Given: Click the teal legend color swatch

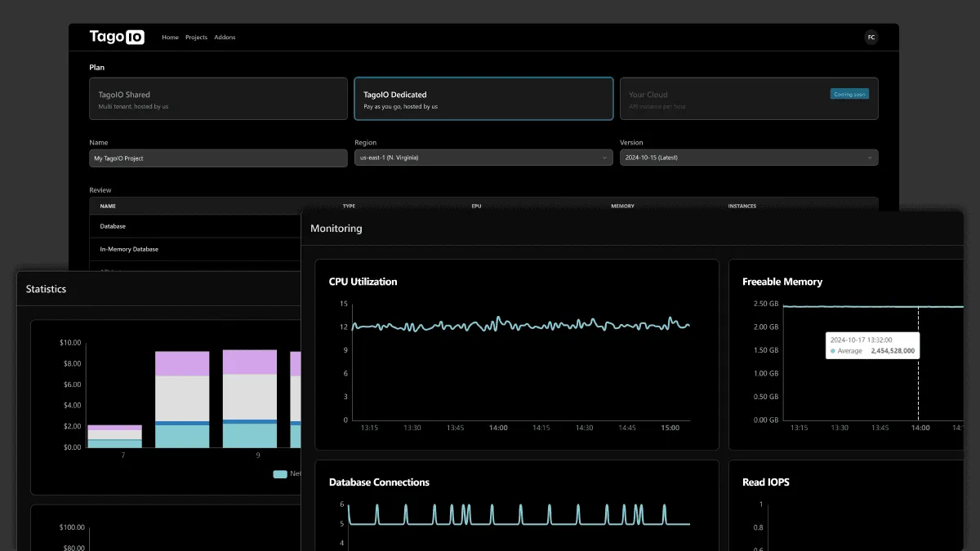Looking at the screenshot, I should click(280, 474).
